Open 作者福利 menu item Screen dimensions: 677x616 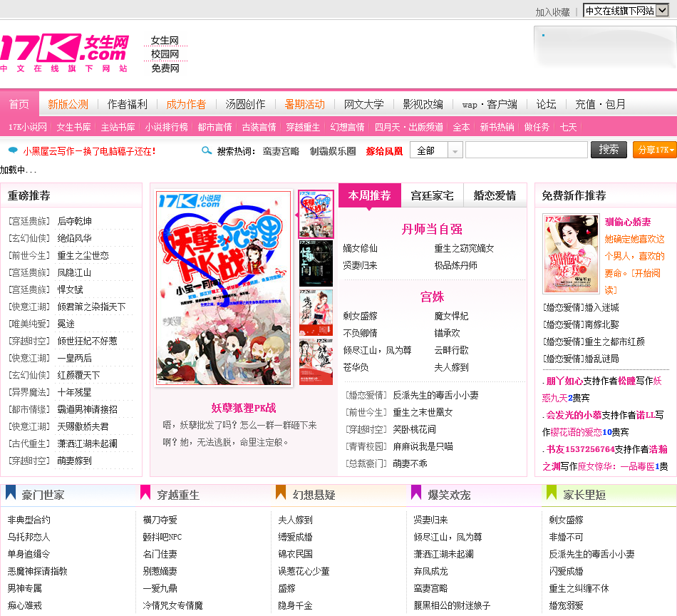click(128, 104)
